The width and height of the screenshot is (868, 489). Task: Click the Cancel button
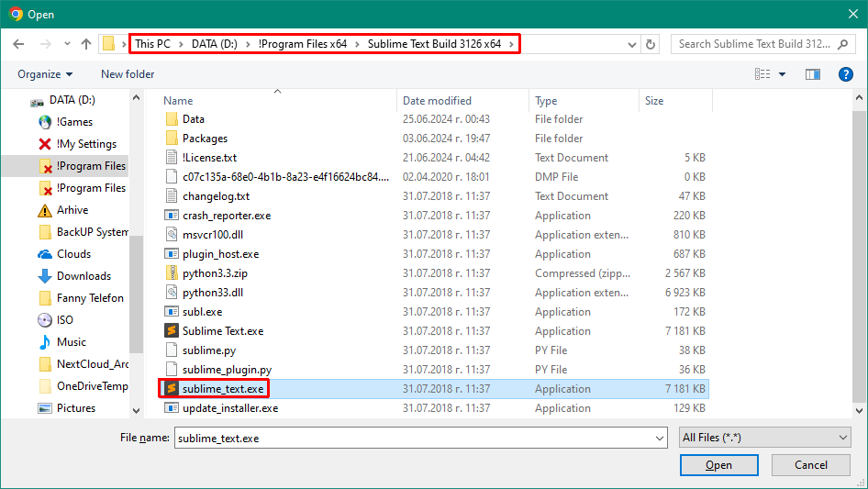811,465
